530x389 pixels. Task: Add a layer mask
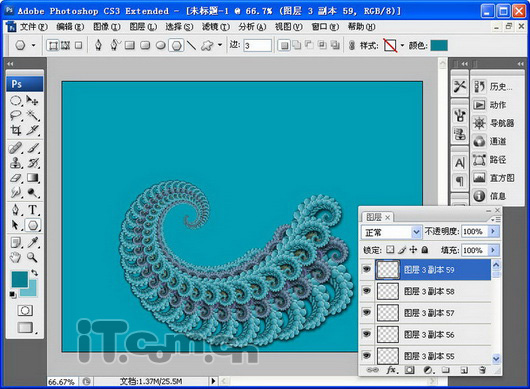point(410,370)
